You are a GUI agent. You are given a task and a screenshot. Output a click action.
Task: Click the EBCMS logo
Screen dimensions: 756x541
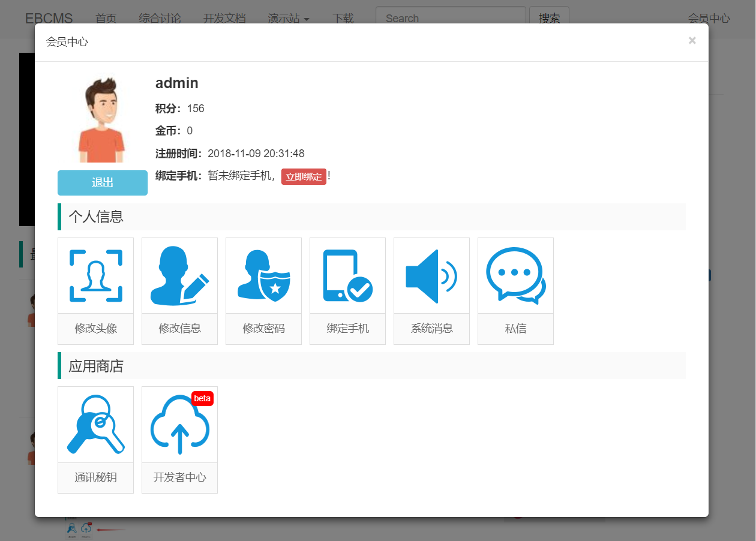48,19
